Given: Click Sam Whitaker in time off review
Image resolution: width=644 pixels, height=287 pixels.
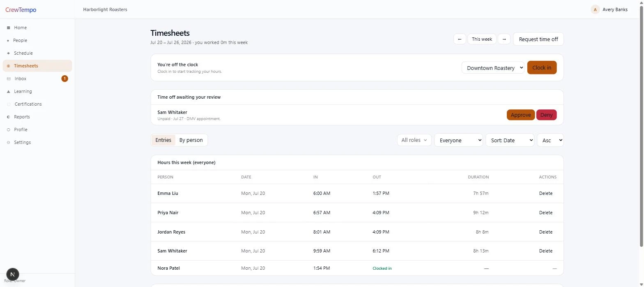Looking at the screenshot, I should click(x=172, y=112).
